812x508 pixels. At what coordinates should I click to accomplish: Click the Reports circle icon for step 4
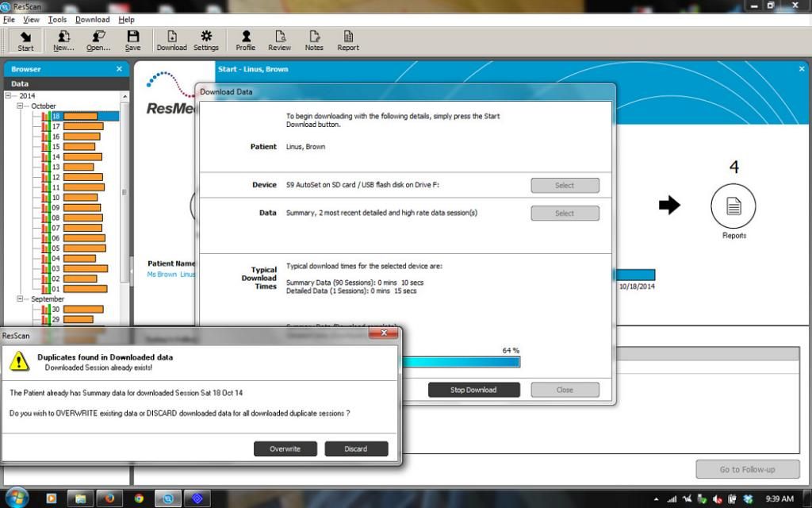733,206
